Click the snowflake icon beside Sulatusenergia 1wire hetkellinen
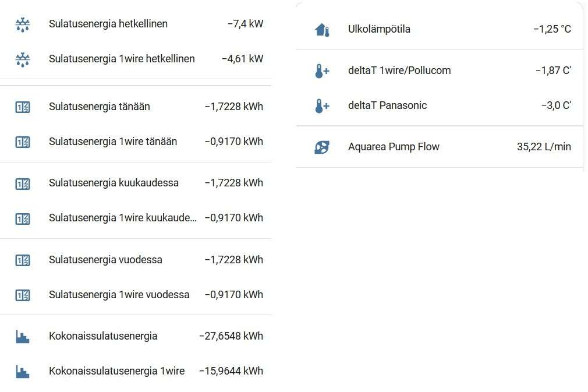 pos(22,59)
